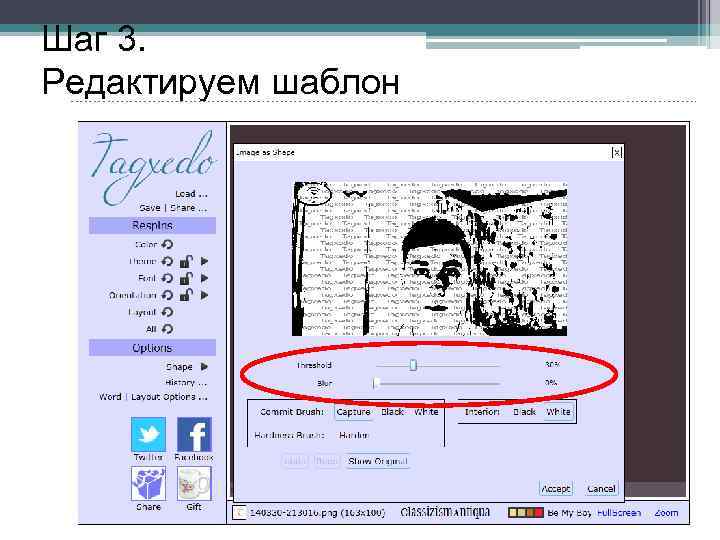Select Capture for Commit Brush

coord(353,412)
